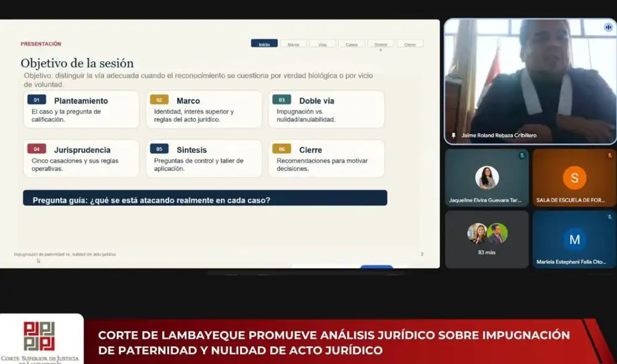Click slide page number 2
This screenshot has width=617, height=364.
(422, 254)
